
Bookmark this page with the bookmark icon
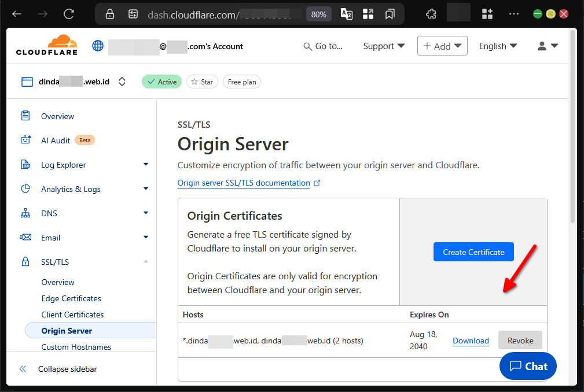click(x=390, y=14)
